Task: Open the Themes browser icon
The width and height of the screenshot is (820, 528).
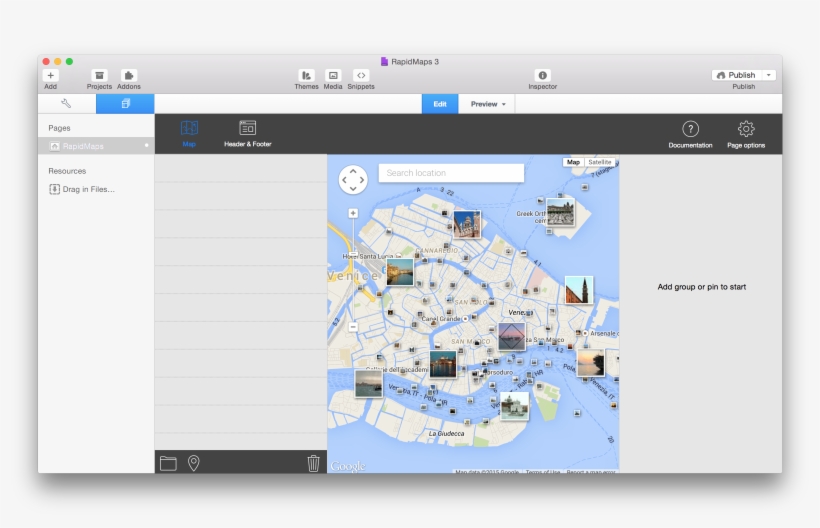Action: coord(306,75)
